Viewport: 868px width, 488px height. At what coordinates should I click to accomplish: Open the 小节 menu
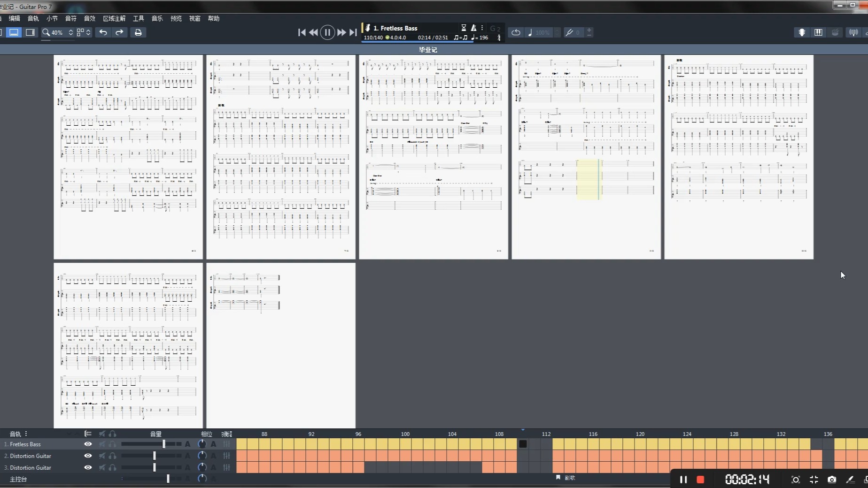[52, 18]
